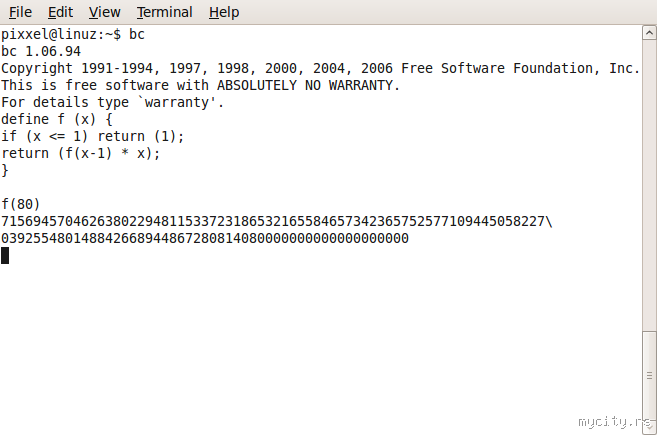
Task: Click the 'return (f(x-1) * x);' line
Action: (81, 153)
